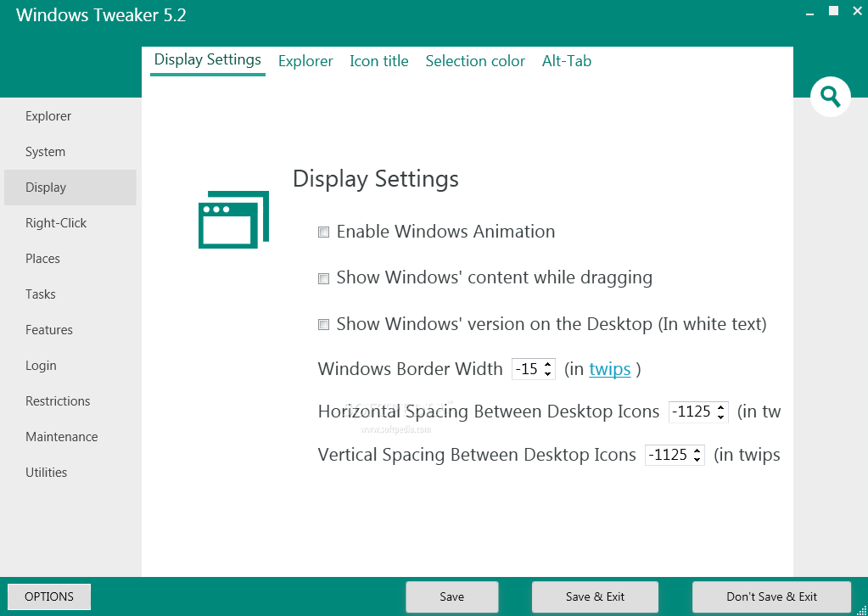
Task: Open the search magnifier icon
Action: (x=831, y=97)
